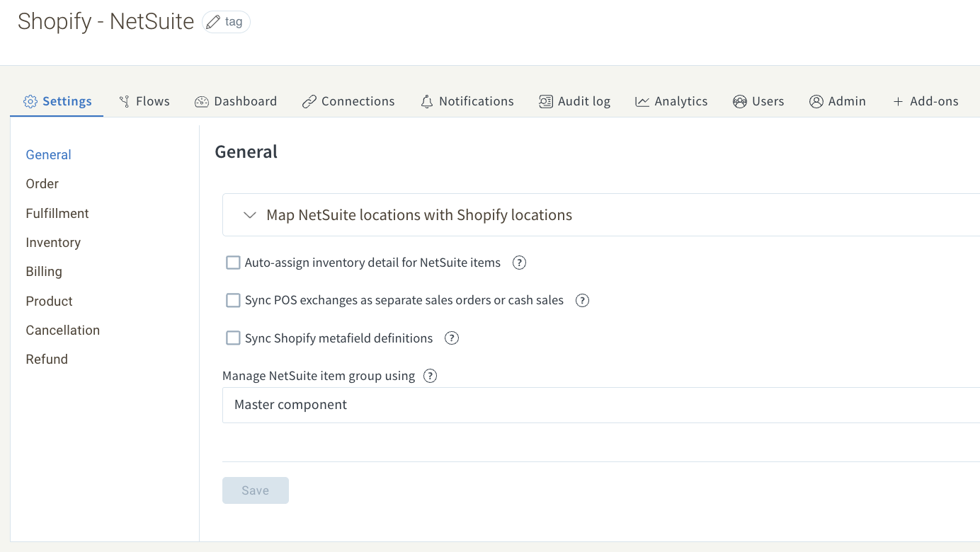Click the Notifications bell icon

point(426,101)
